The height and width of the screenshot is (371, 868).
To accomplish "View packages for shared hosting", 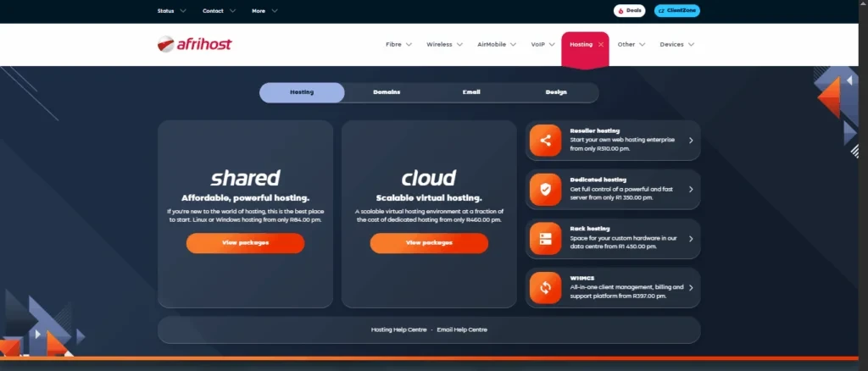I will [x=245, y=243].
